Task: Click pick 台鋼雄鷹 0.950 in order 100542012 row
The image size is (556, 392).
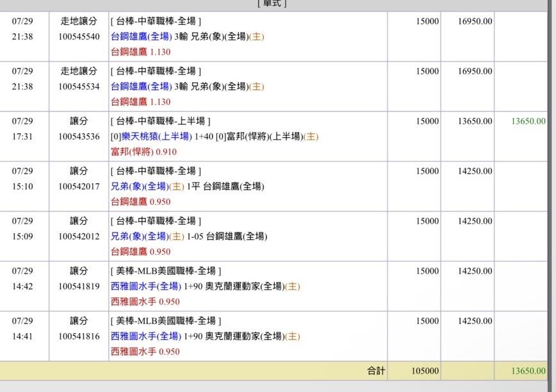Action: 140,252
